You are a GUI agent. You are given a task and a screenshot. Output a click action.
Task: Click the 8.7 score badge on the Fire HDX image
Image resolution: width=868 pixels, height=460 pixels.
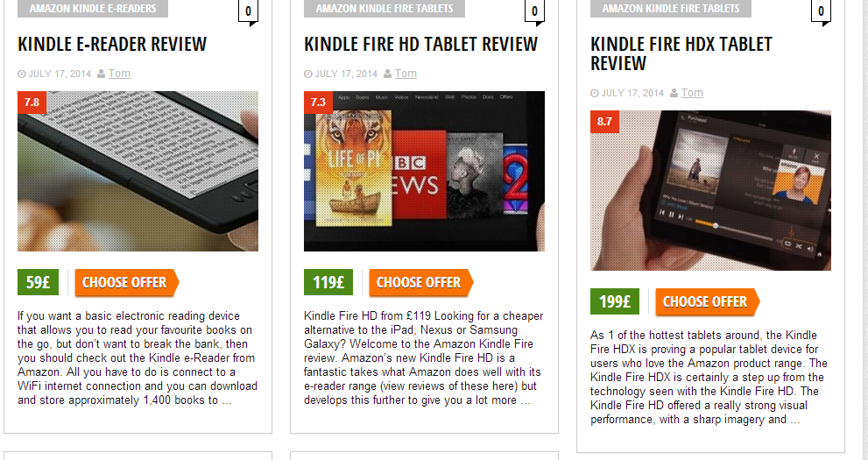pyautogui.click(x=604, y=122)
